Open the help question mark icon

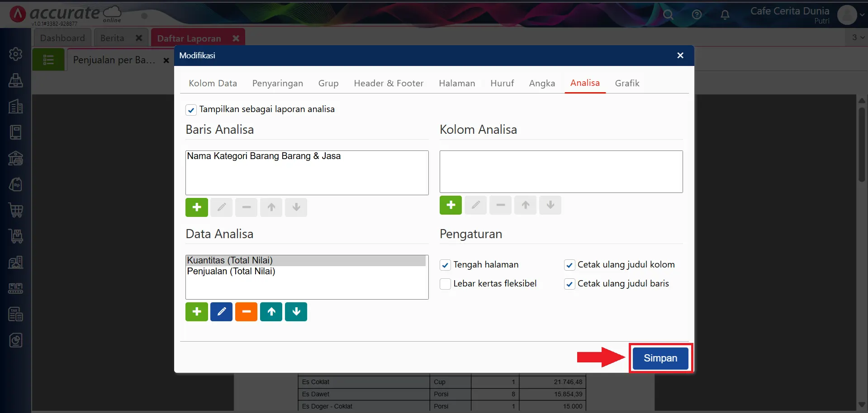697,14
